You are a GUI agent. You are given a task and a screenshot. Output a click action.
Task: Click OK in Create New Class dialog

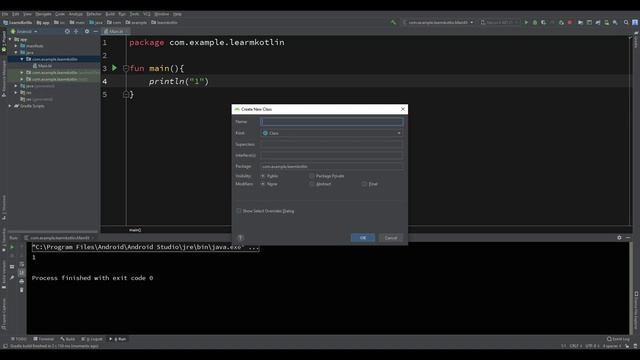pos(363,238)
